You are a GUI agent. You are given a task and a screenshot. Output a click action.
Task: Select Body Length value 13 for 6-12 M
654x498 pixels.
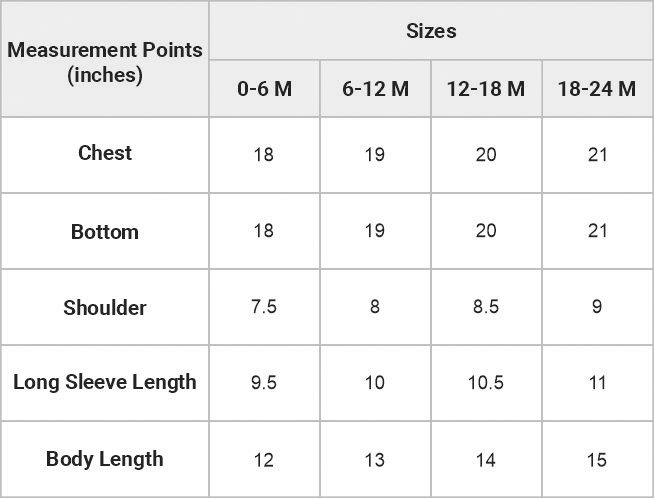(375, 460)
